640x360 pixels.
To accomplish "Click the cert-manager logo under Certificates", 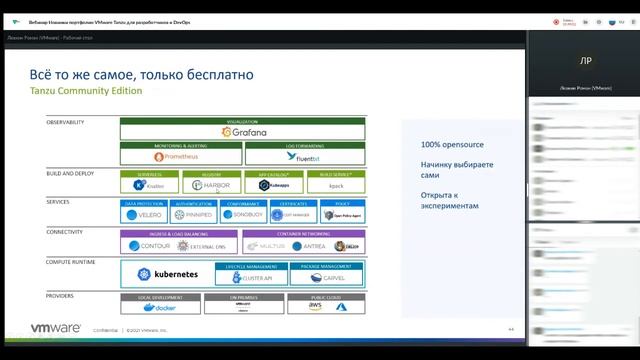I will click(x=291, y=215).
